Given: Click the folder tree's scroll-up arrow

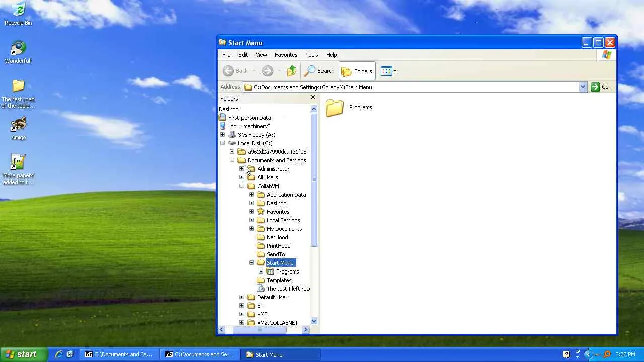Looking at the screenshot, I should 314,109.
